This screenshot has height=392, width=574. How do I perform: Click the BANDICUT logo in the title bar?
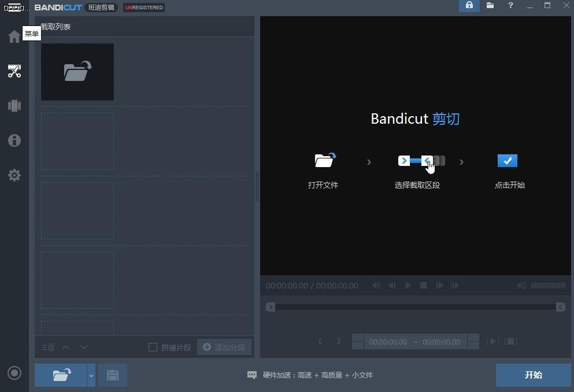(x=58, y=8)
